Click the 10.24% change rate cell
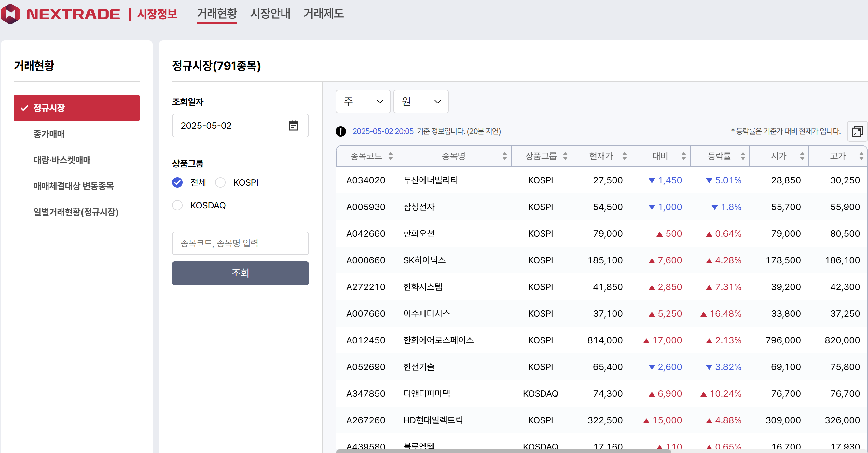 tap(721, 393)
